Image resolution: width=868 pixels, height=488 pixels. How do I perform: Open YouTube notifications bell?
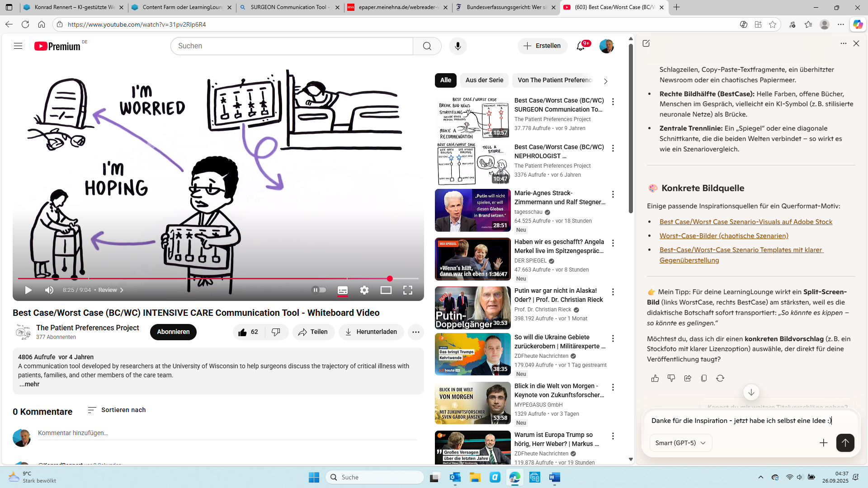tap(580, 46)
